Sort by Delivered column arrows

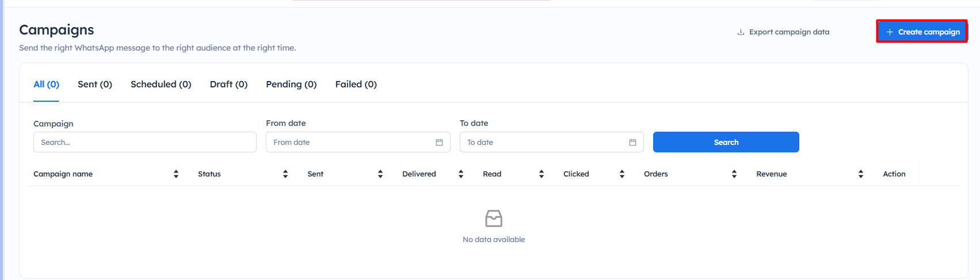(x=461, y=174)
